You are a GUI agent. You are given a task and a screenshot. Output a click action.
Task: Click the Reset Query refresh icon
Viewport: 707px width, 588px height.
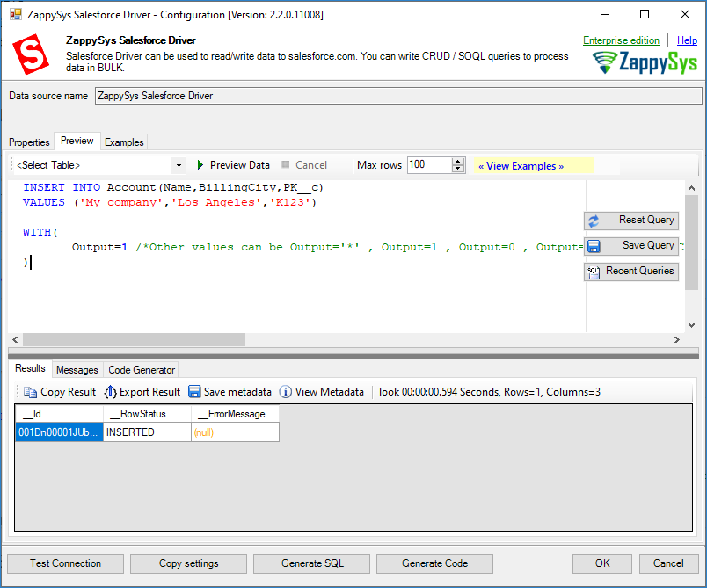click(x=594, y=221)
